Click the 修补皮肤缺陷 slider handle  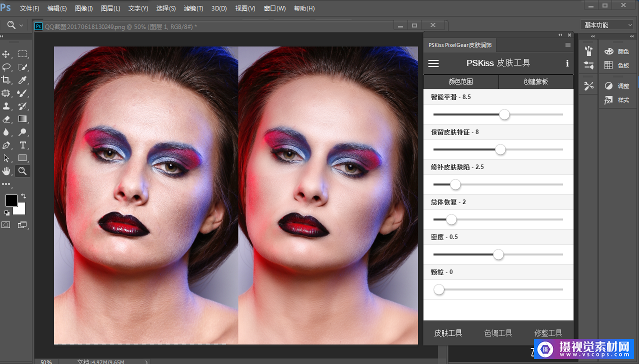[x=455, y=184]
